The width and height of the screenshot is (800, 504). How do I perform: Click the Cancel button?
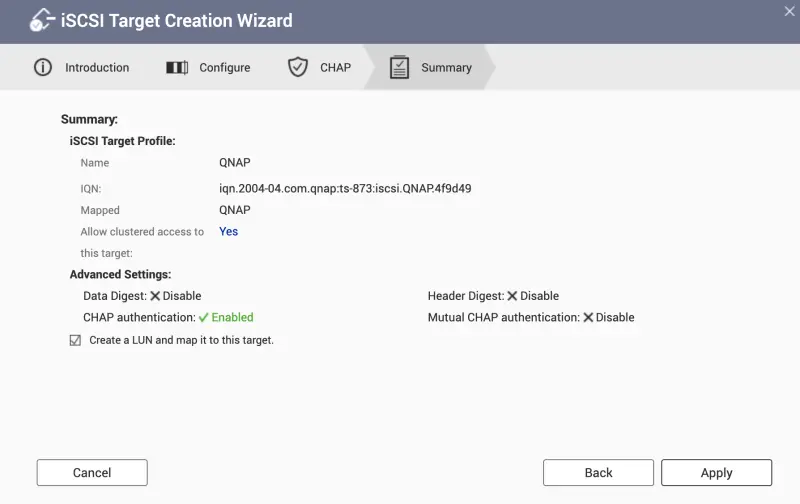pos(92,472)
